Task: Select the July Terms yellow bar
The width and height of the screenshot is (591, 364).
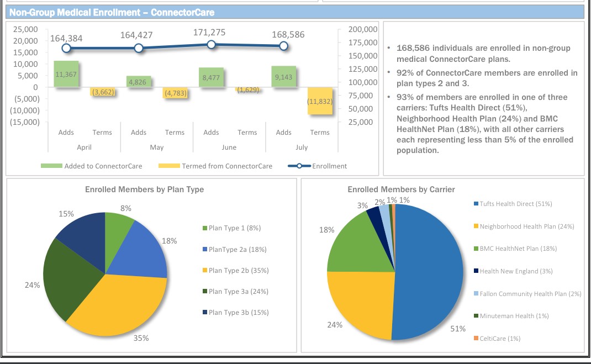Action: [x=320, y=101]
